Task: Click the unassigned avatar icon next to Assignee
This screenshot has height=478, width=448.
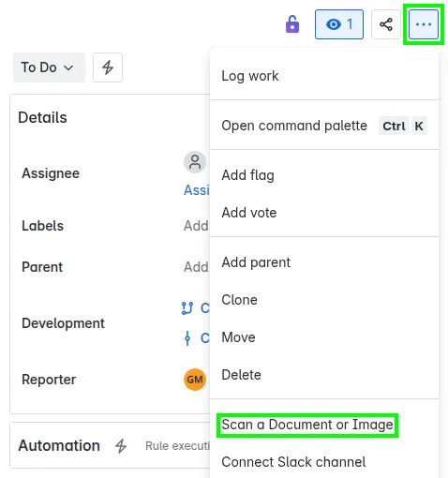Action: coord(195,162)
